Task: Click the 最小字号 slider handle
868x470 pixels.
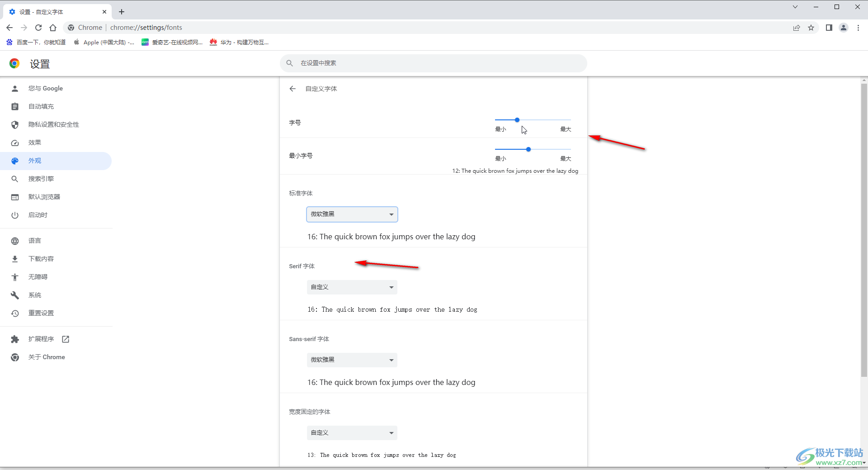Action: (528, 149)
